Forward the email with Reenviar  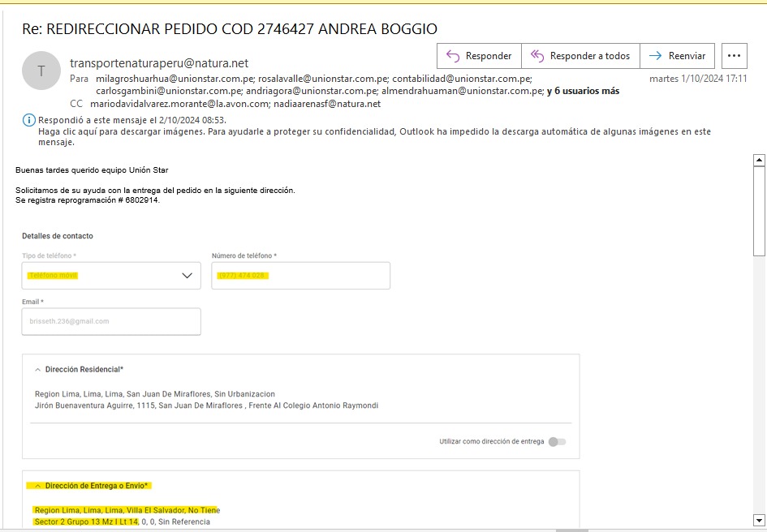click(x=677, y=56)
